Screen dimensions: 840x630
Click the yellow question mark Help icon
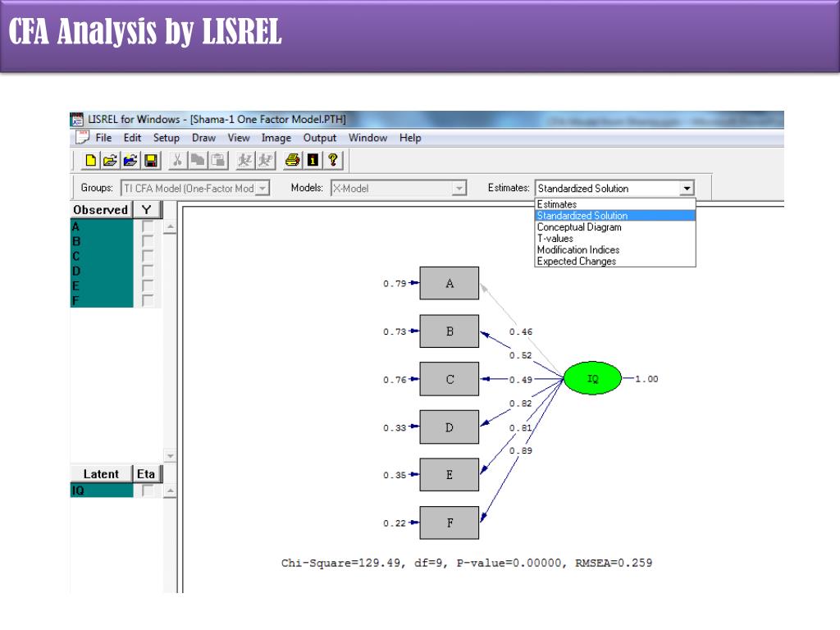[x=333, y=160]
